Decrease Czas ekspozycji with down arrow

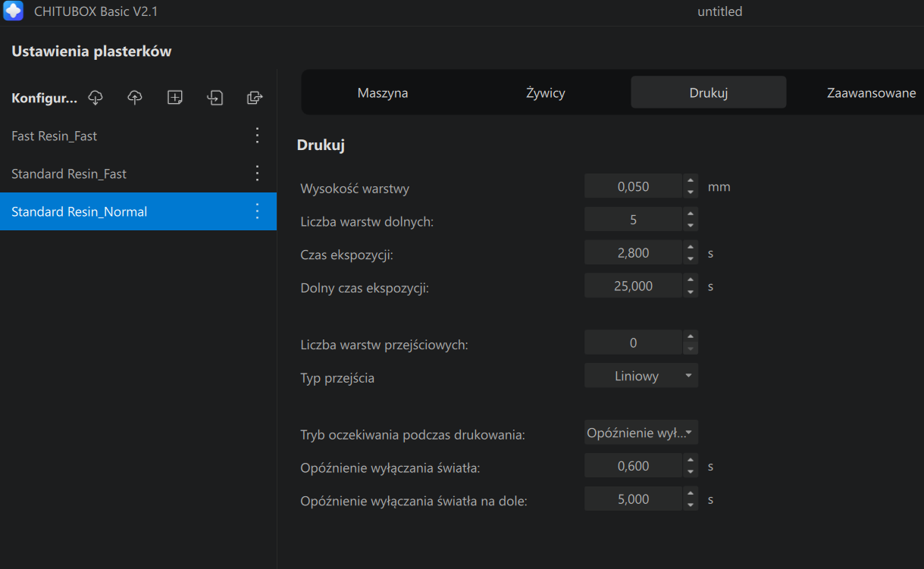[690, 259]
